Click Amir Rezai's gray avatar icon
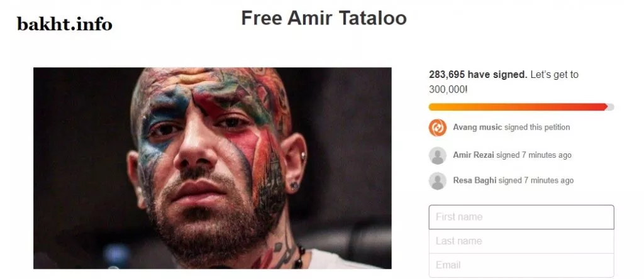This screenshot has height=279, width=644. tap(438, 155)
